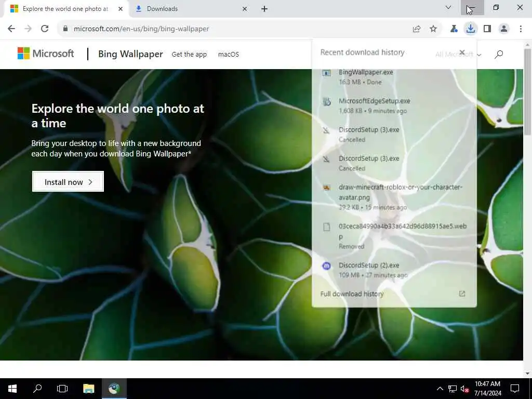Open DiscordSetup (2).exe download entry
The width and height of the screenshot is (532, 399).
(x=394, y=270)
